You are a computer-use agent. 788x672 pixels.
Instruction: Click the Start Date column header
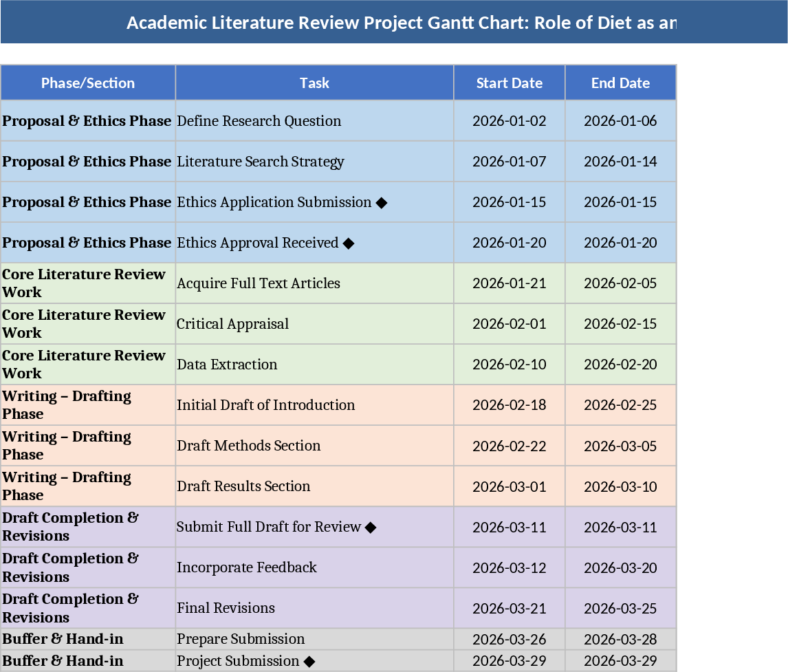pos(509,83)
